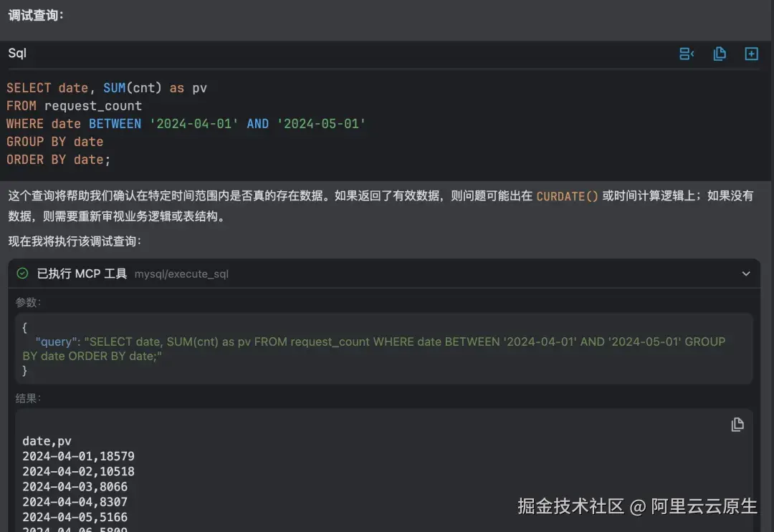Insert the SQL snippet via the plus icon
The image size is (774, 532).
(x=751, y=53)
